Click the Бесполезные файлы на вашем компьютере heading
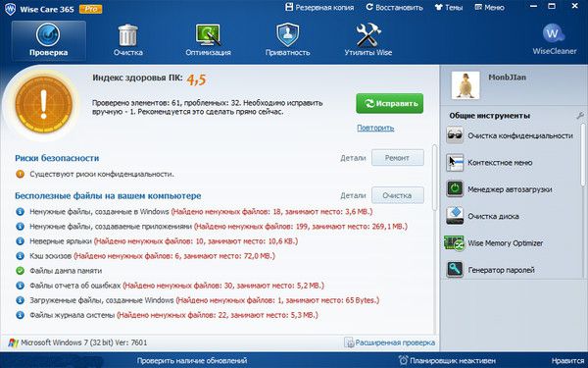588x368 pixels. [x=108, y=195]
